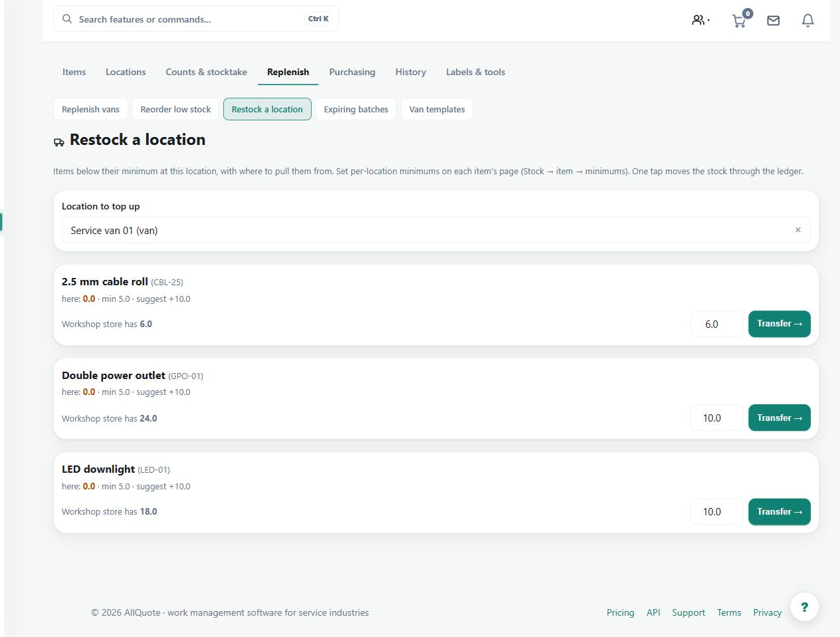Screen dimensions: 840x637
Task: Open the Reorder low stock view
Action: coord(175,109)
